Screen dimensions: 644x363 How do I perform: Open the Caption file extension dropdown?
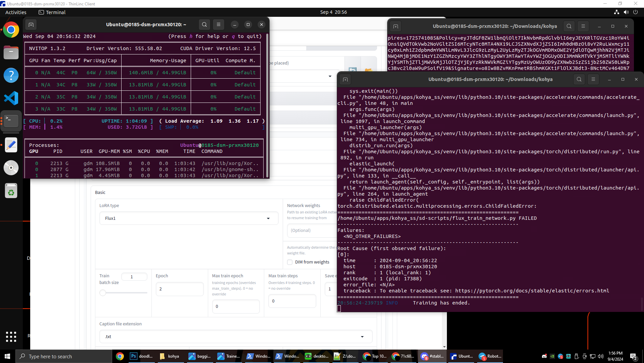236,337
